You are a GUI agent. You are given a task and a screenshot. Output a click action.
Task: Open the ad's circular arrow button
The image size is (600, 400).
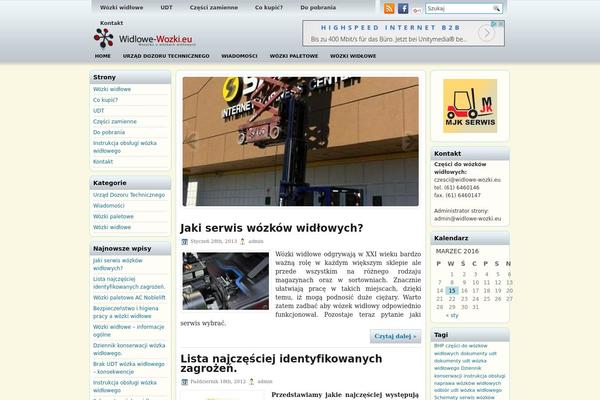[x=486, y=33]
